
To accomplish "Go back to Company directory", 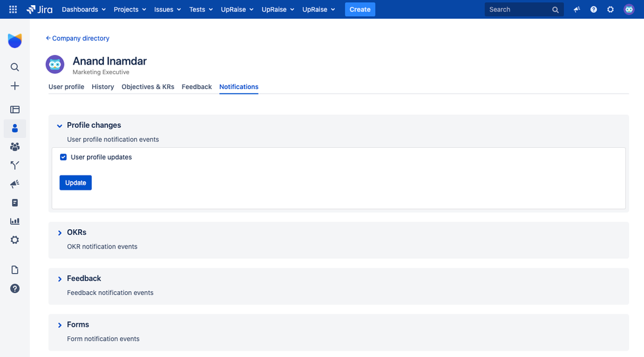I will (x=77, y=38).
